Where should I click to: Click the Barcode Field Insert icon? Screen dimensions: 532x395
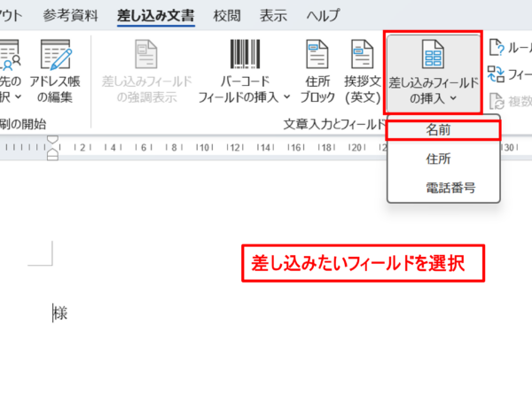point(243,55)
